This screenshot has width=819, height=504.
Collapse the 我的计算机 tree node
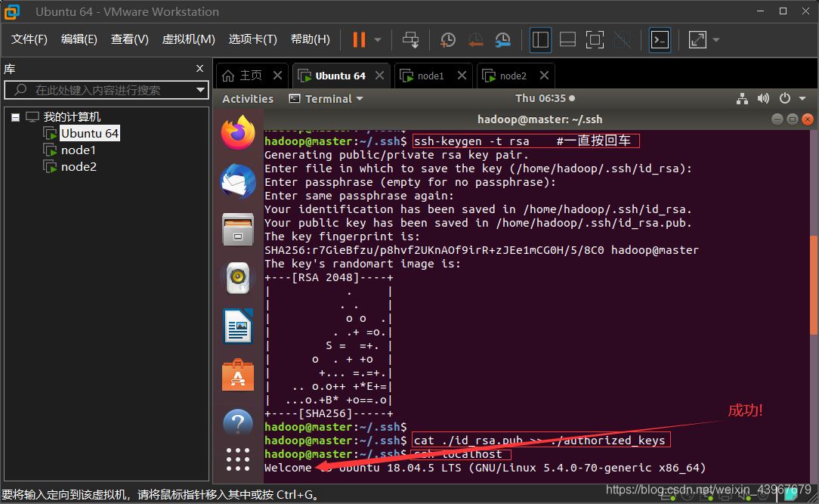tap(15, 117)
